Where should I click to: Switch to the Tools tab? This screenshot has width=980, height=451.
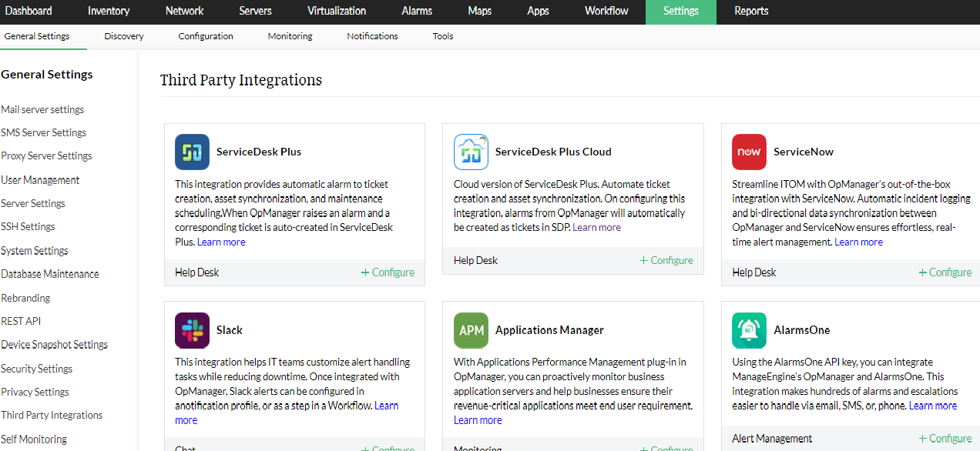[x=443, y=36]
